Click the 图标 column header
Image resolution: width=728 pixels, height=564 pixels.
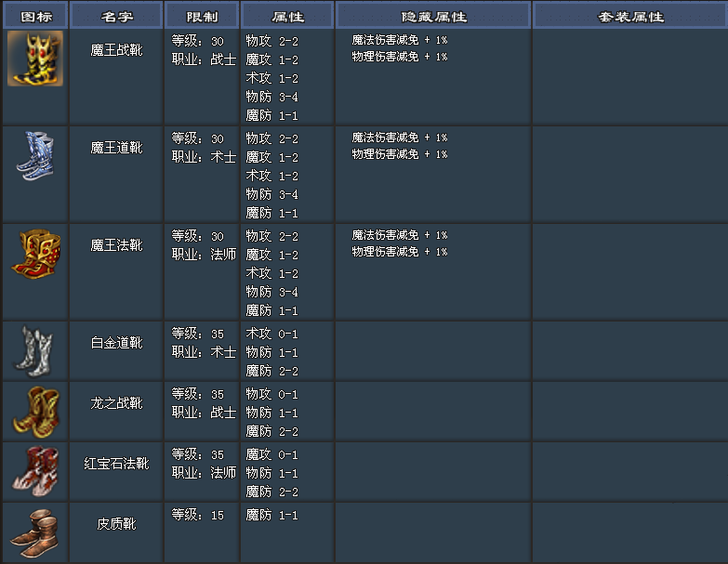36,17
